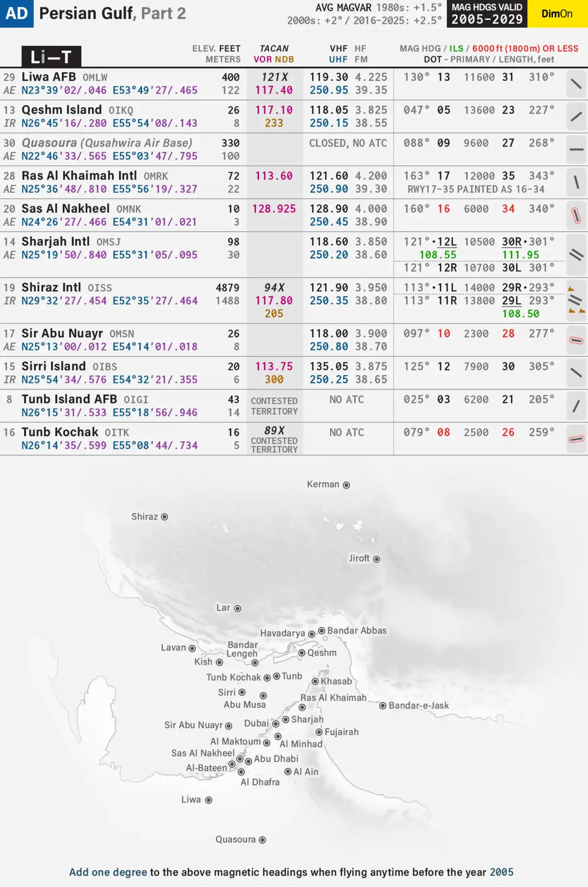Click the Shiraz marker on map
This screenshot has height=887, width=588.
164,517
